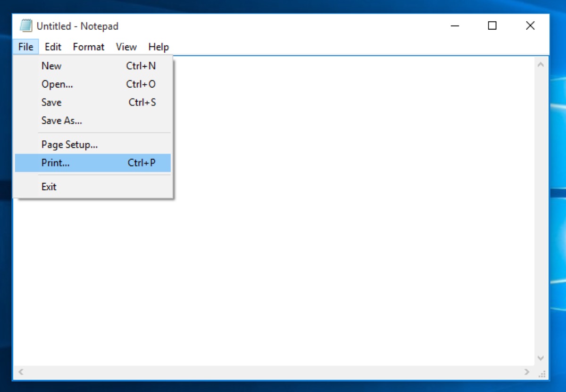Open the Help menu
Image resolution: width=566 pixels, height=392 pixels.
(x=158, y=47)
